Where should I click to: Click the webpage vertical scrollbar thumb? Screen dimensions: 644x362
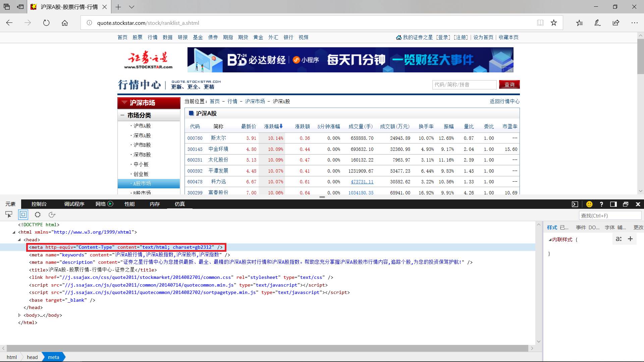[640, 57]
